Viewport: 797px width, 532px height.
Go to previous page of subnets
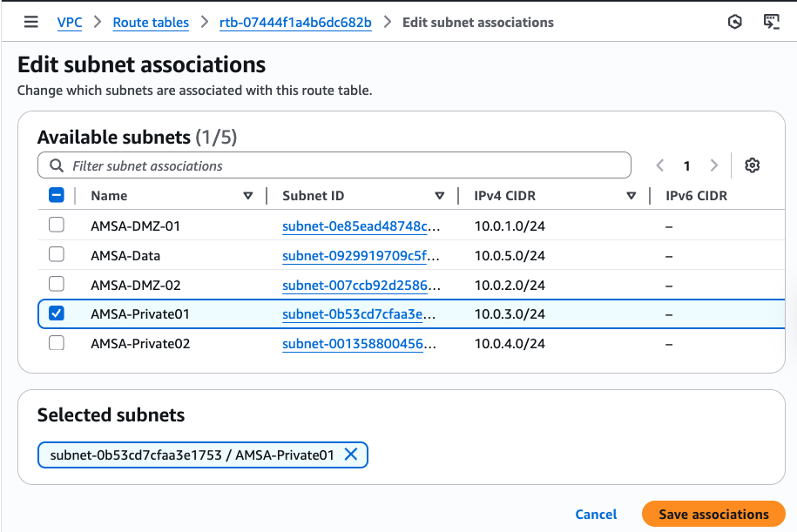(660, 165)
